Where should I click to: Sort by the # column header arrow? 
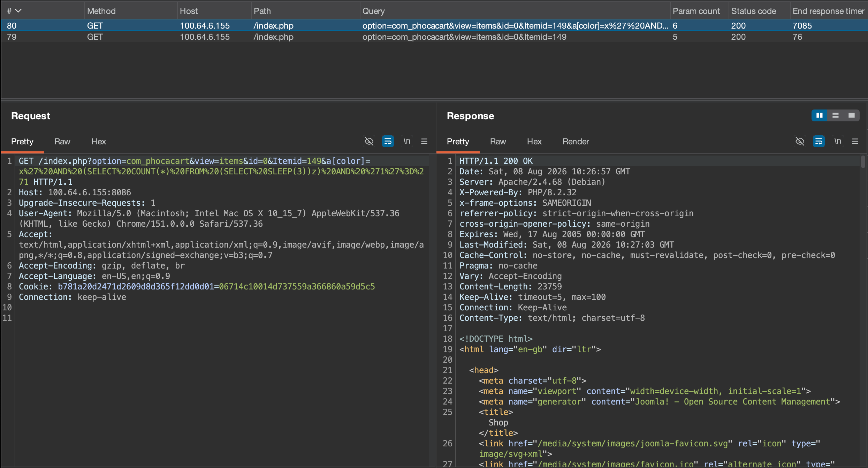pyautogui.click(x=18, y=11)
